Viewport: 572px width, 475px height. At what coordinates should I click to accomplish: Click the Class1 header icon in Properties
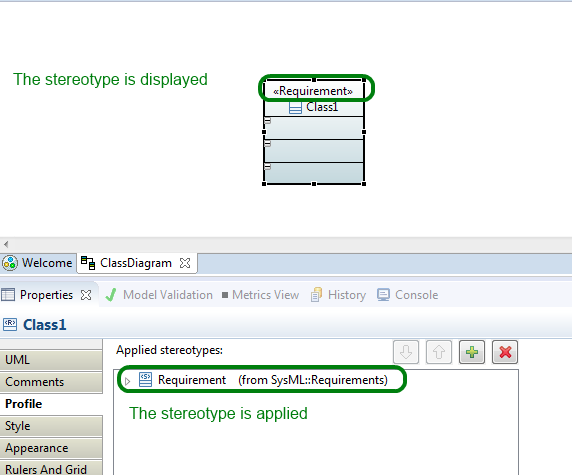click(x=10, y=324)
